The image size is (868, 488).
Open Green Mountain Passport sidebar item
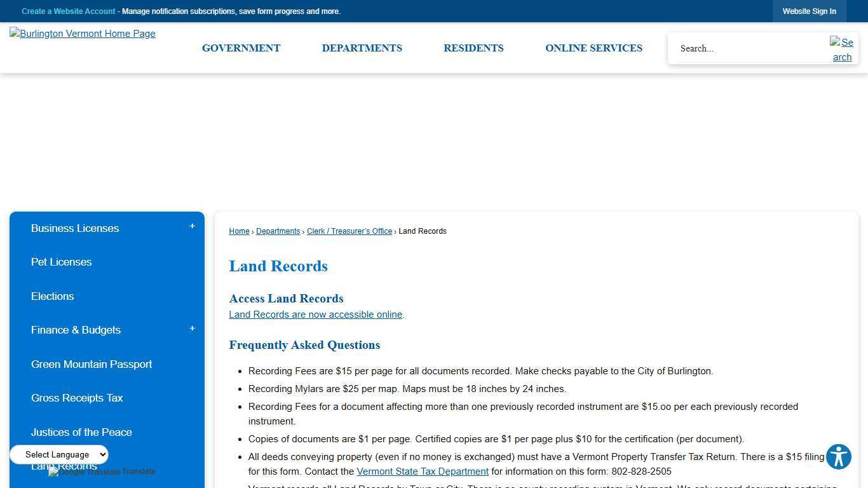point(92,364)
